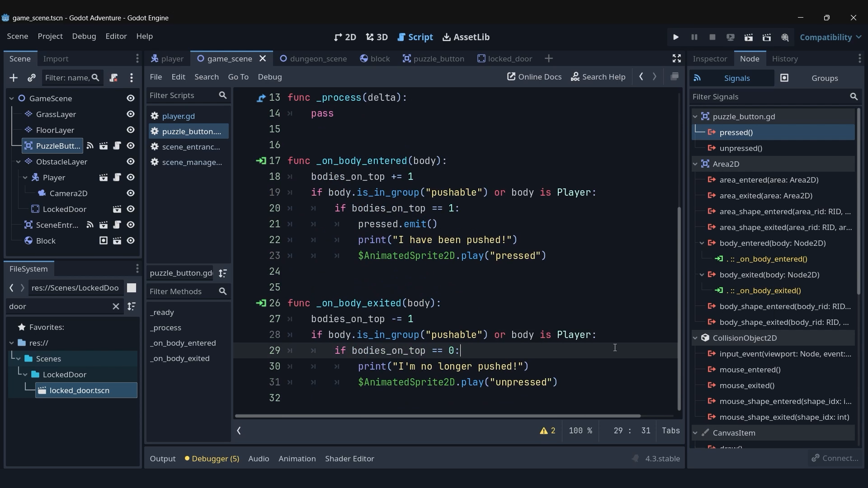This screenshot has width=868, height=488.
Task: Run the project with the play button
Action: tap(676, 37)
